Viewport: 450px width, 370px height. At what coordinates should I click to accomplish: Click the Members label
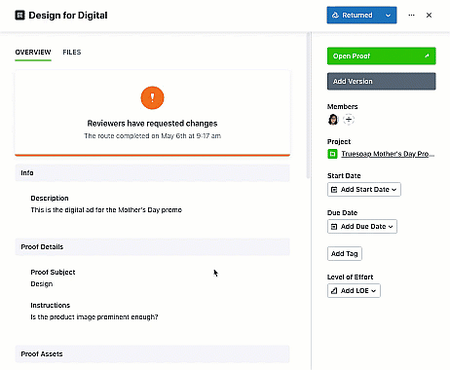click(x=342, y=107)
